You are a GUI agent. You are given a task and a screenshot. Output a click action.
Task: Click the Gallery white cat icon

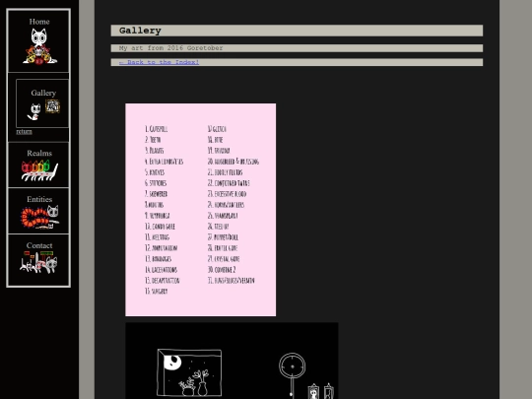(x=33, y=112)
